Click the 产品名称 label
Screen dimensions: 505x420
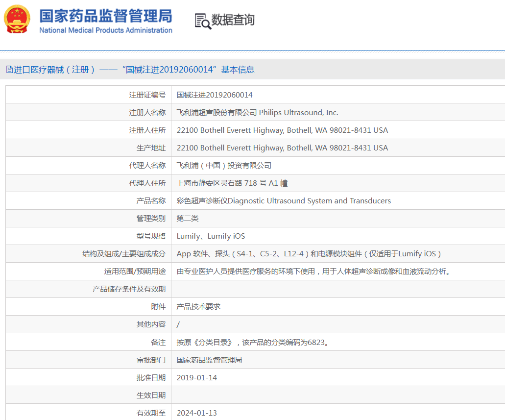[x=151, y=201]
